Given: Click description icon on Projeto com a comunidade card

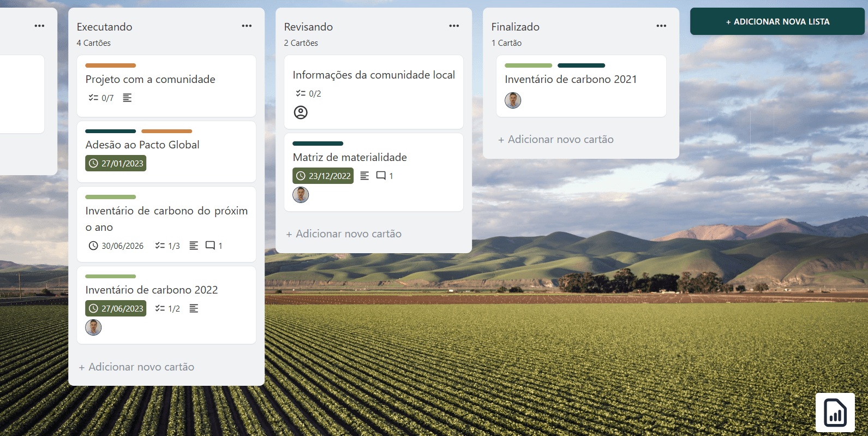Looking at the screenshot, I should 127,98.
